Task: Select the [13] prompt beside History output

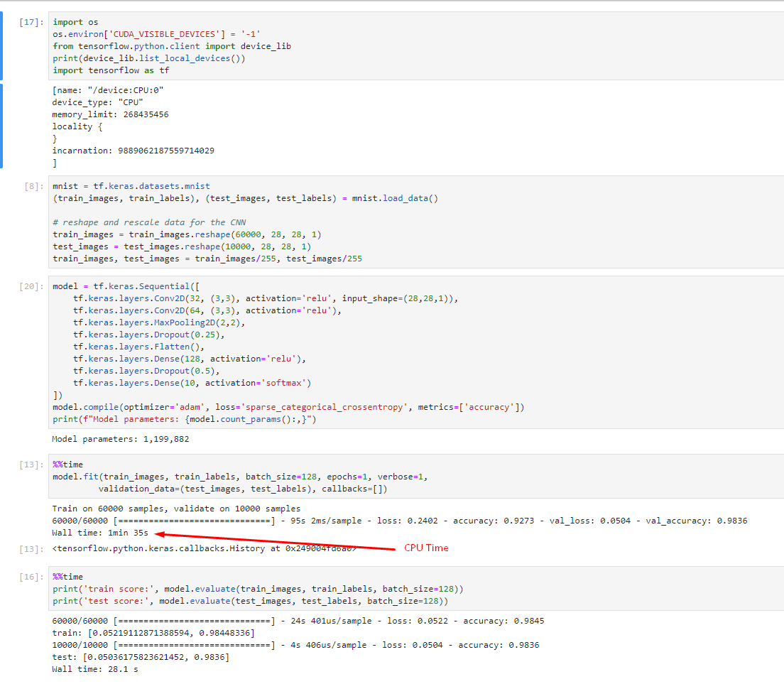Action: pos(31,549)
